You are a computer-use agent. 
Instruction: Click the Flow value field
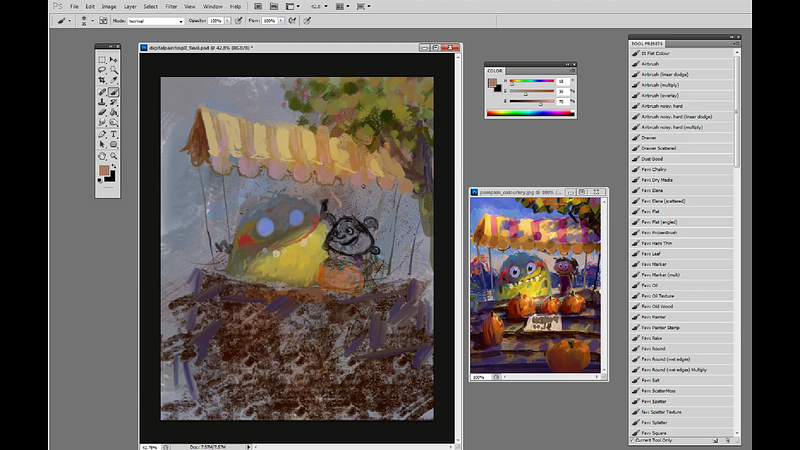click(269, 21)
